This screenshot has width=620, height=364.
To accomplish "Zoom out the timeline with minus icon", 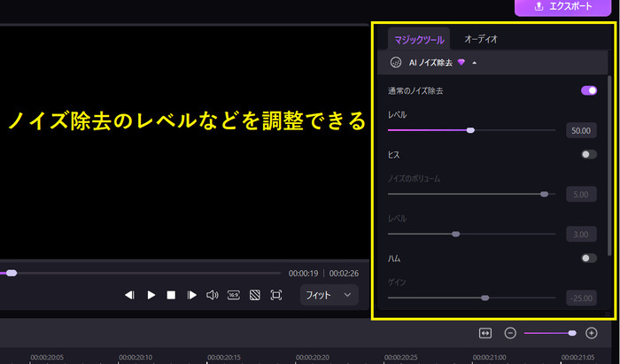I will (x=510, y=333).
